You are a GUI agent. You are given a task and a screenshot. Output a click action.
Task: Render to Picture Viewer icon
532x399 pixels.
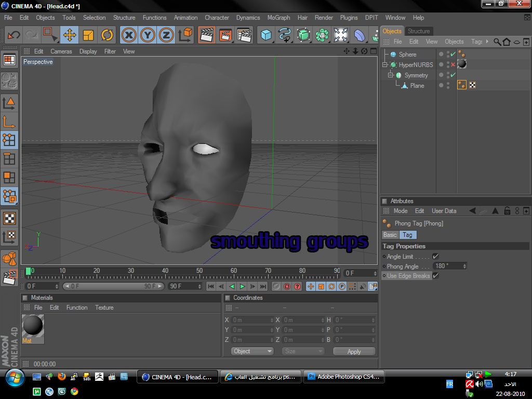coord(225,35)
